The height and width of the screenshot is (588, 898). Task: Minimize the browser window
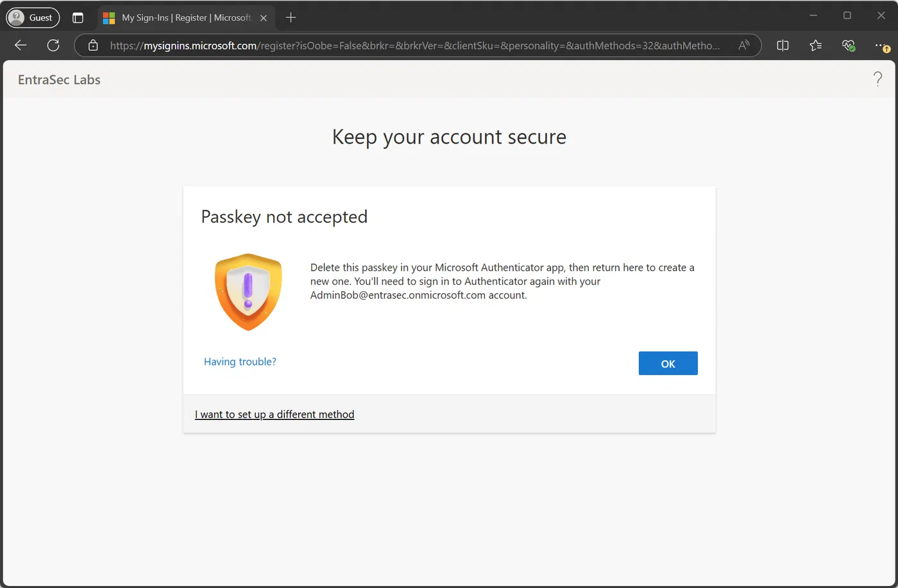coord(813,15)
